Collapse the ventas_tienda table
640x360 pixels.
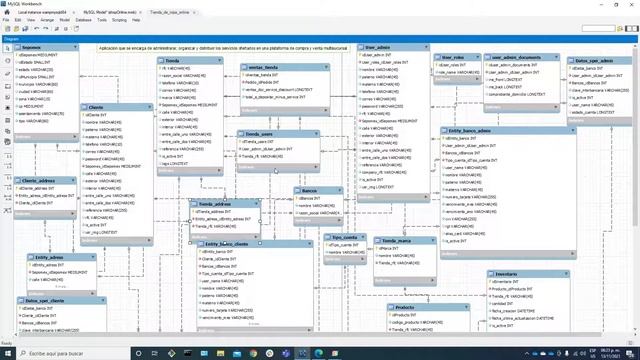(x=326, y=67)
